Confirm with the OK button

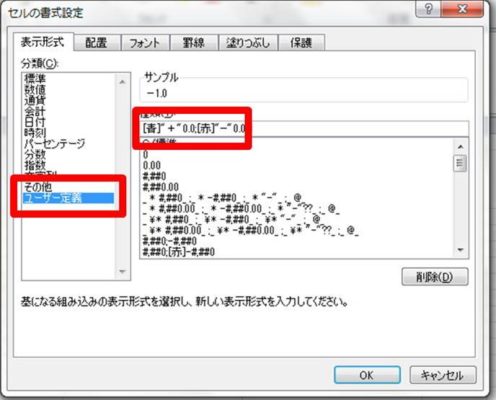point(367,375)
